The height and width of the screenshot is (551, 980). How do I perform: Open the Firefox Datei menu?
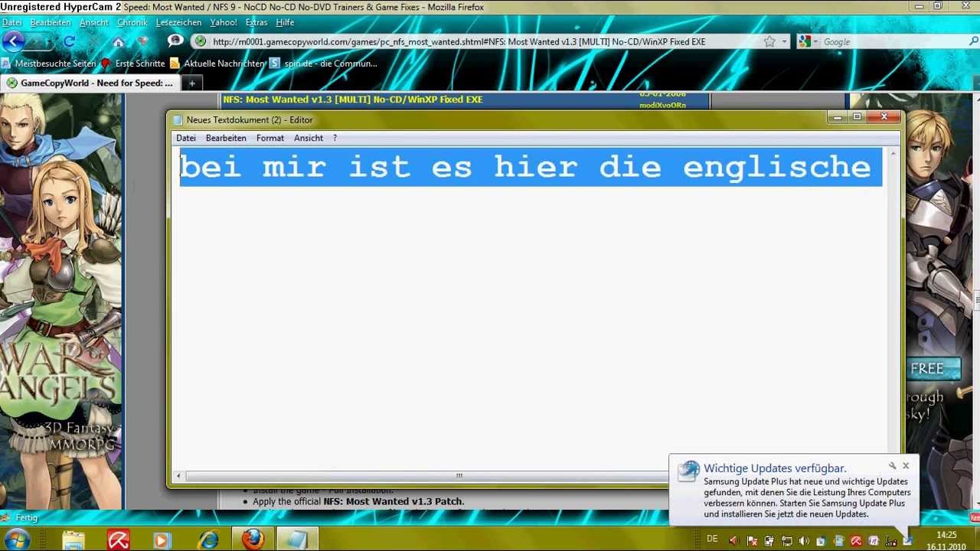[12, 22]
